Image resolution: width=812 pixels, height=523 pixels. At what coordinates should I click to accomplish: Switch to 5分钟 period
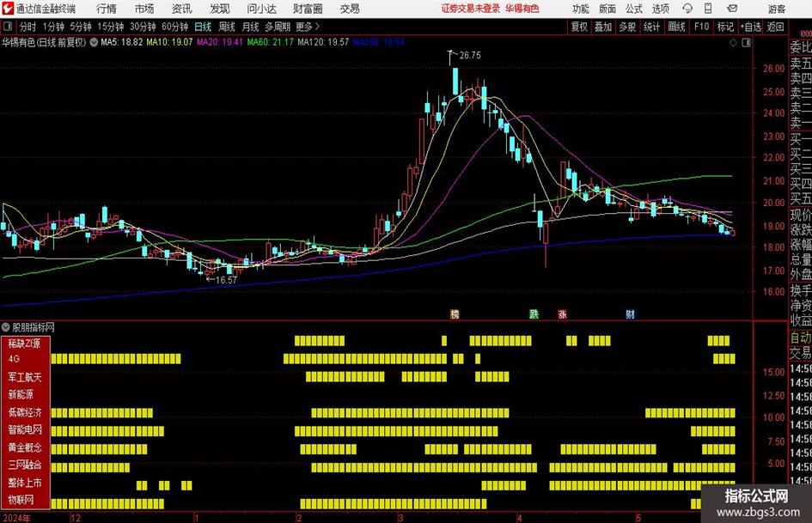pos(80,27)
